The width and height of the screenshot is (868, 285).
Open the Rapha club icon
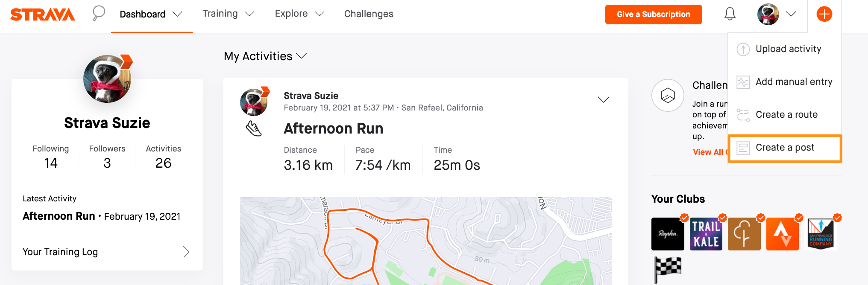[667, 234]
